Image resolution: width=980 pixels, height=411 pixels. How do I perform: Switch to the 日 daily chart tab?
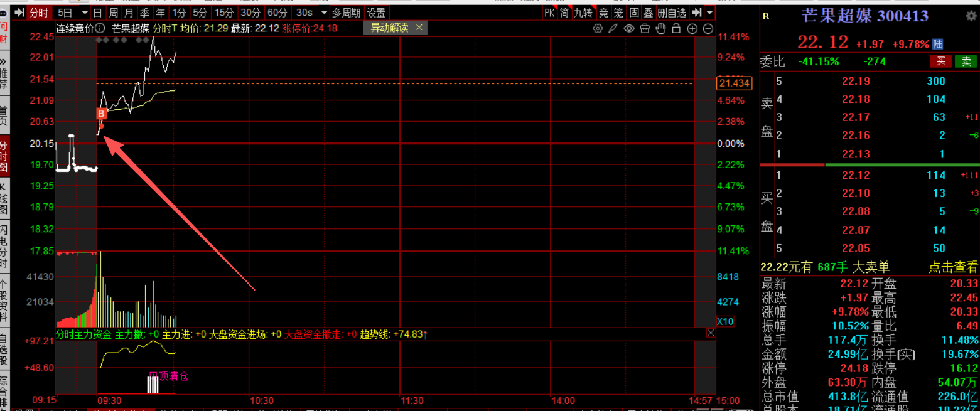click(x=97, y=13)
